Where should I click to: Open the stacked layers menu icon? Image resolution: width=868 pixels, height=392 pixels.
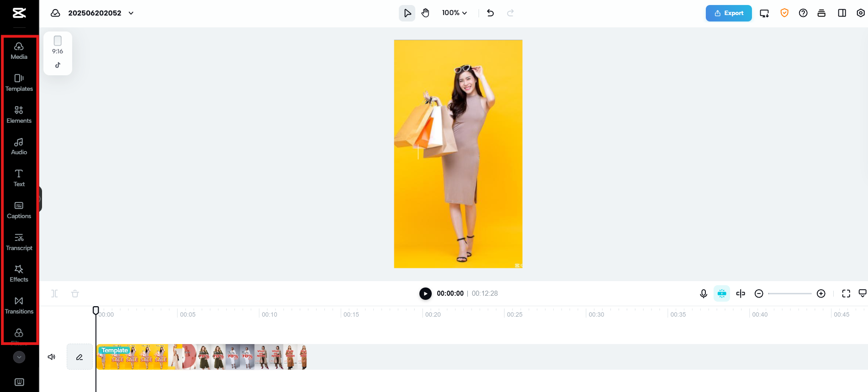(x=821, y=13)
